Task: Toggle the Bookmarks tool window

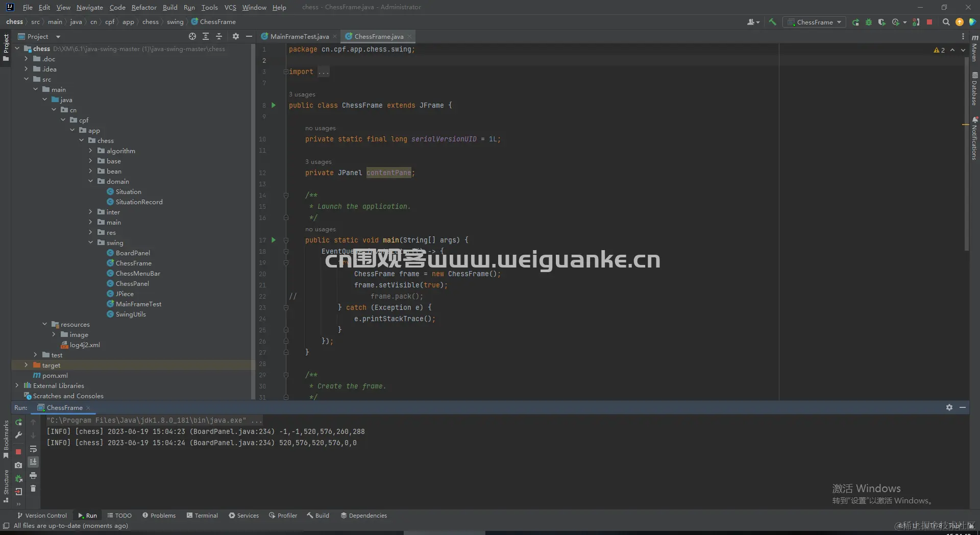Action: point(6,439)
